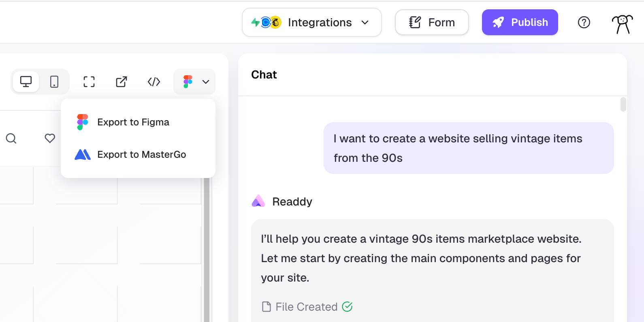This screenshot has width=644, height=322.
Task: Switch to mobile preview mode
Action: (x=54, y=82)
